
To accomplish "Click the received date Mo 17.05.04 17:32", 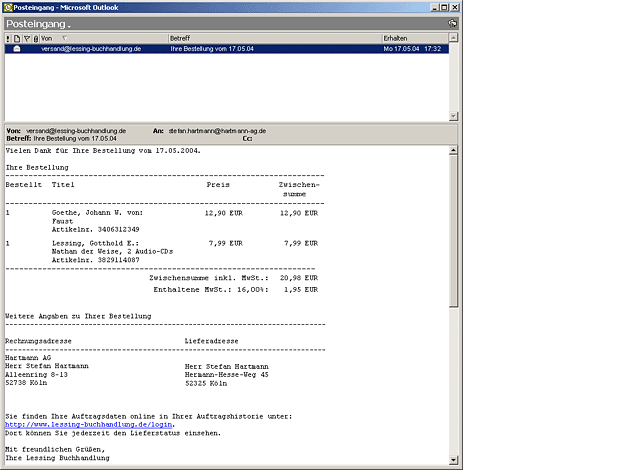I will 412,49.
